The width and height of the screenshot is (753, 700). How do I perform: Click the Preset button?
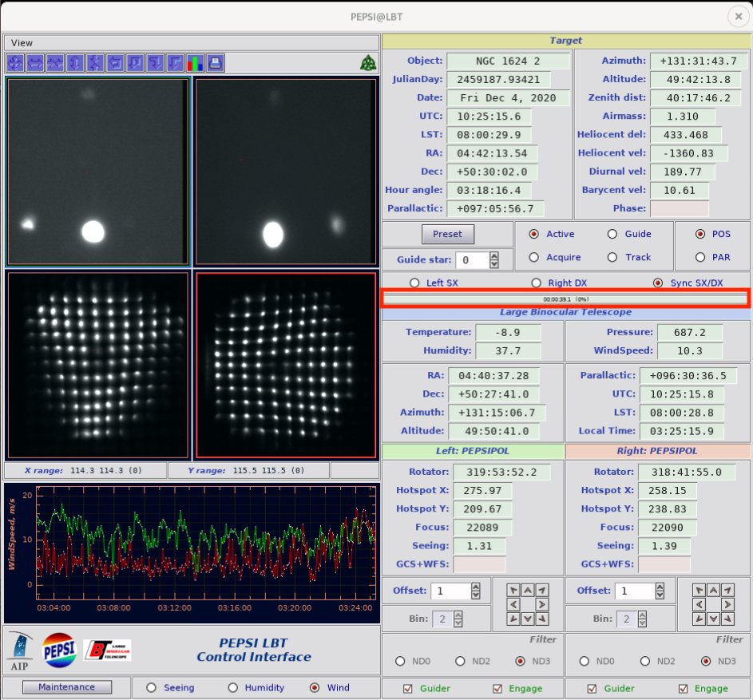pos(448,234)
